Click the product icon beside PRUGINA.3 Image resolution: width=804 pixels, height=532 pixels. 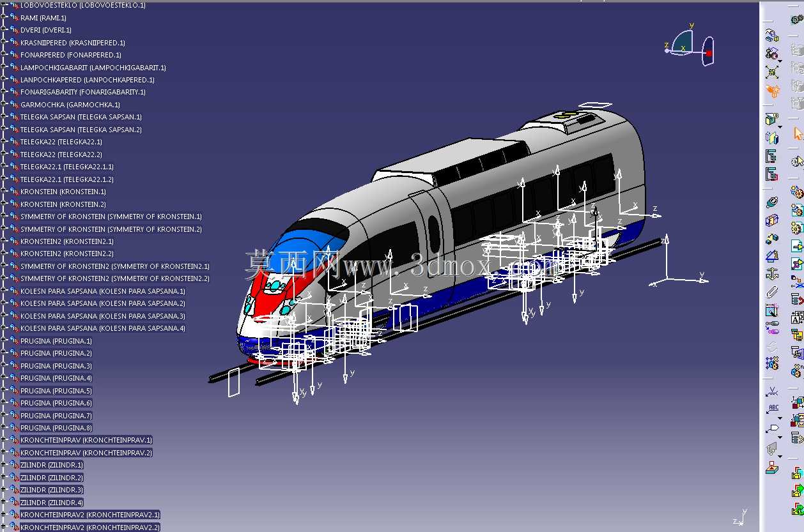tap(14, 366)
